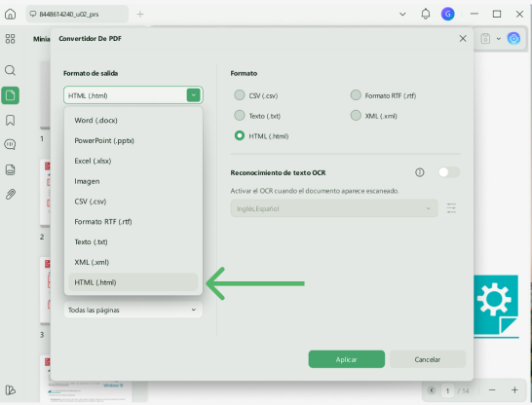532x405 pixels.
Task: Open the Todas las páginas dropdown
Action: tap(133, 310)
